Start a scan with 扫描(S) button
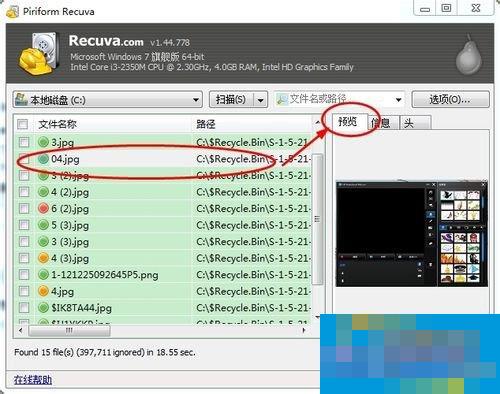The image size is (500, 394). tap(231, 100)
